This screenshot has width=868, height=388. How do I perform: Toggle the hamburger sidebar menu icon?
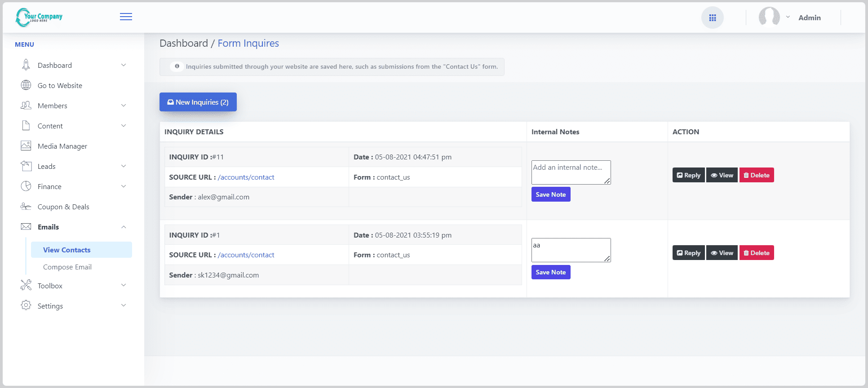coord(126,17)
